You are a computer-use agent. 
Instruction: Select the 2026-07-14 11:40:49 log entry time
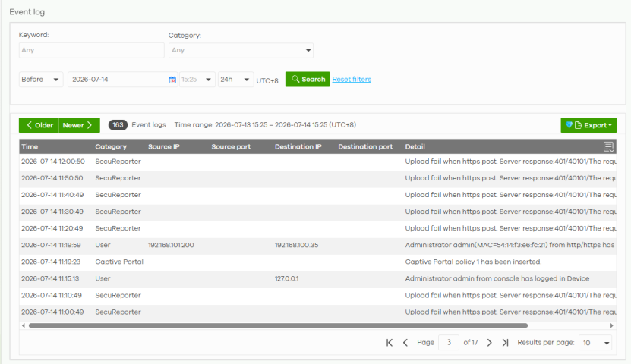[x=52, y=195]
